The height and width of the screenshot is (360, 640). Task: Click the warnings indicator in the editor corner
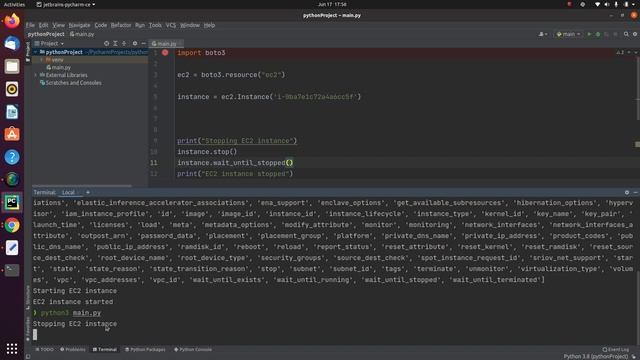click(x=620, y=53)
